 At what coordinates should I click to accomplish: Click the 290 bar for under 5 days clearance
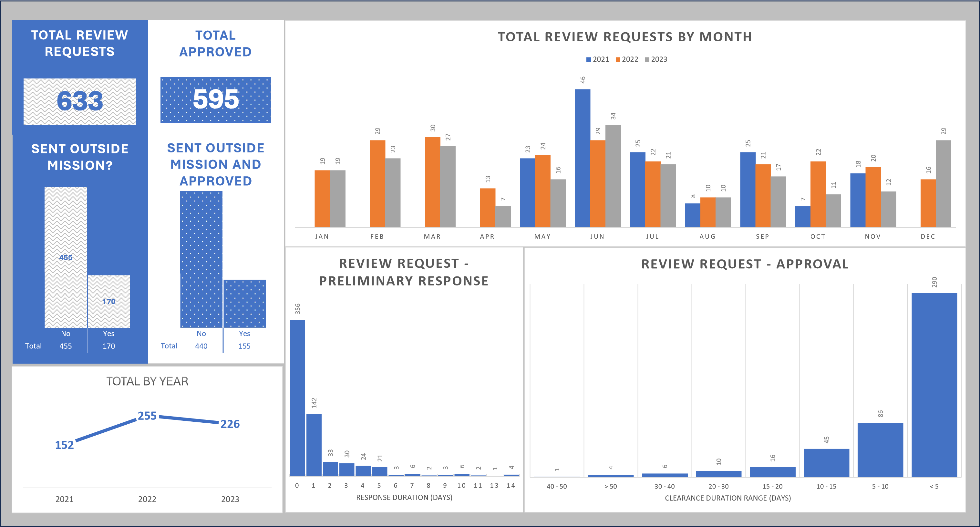click(934, 385)
